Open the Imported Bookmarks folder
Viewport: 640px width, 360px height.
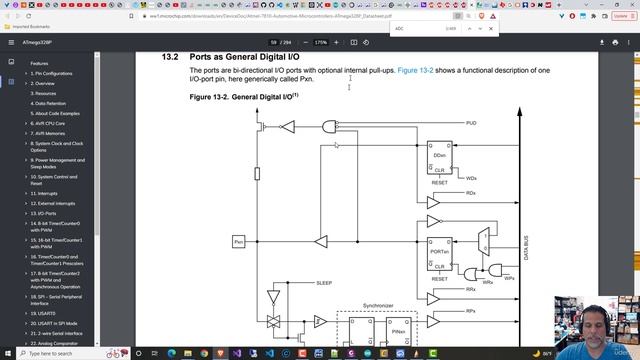tap(27, 27)
